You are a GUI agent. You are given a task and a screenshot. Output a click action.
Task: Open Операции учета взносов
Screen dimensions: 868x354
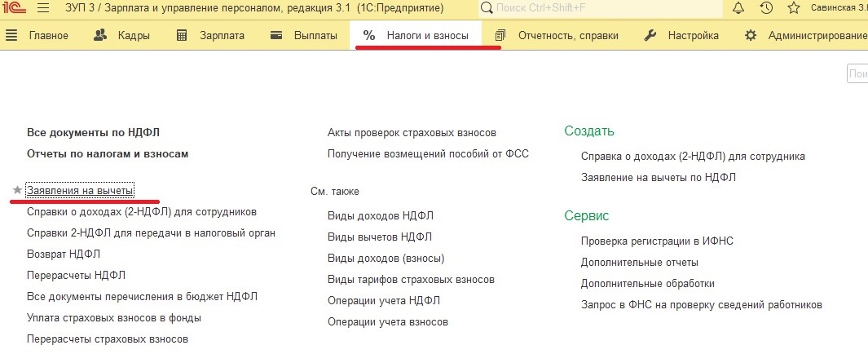387,322
